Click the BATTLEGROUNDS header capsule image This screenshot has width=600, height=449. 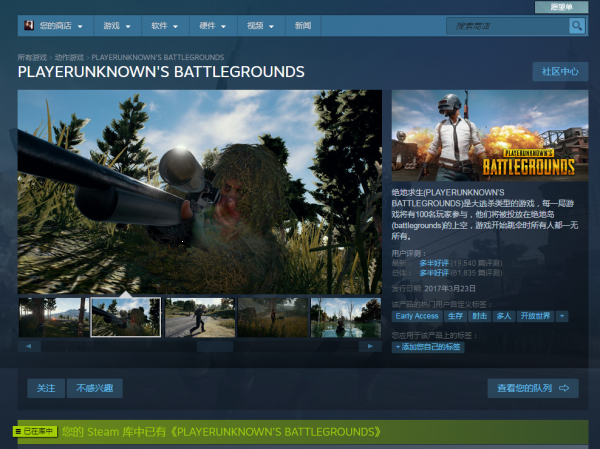[x=490, y=136]
